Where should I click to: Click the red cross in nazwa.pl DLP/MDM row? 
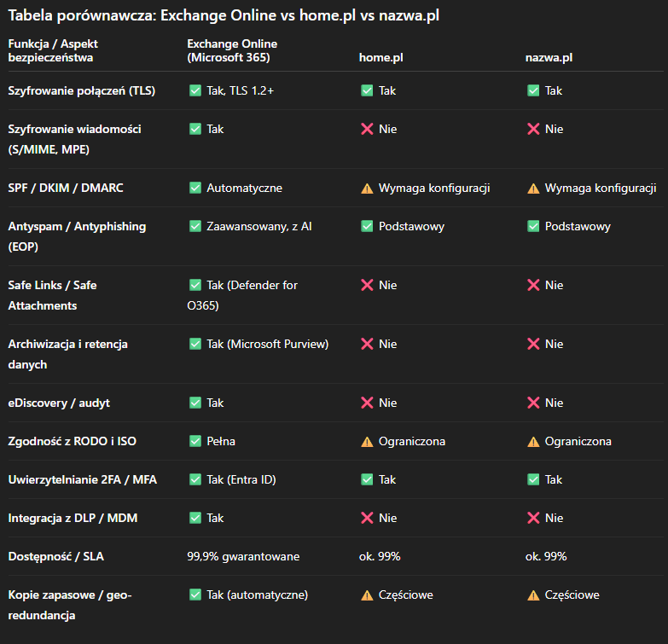[x=533, y=518]
